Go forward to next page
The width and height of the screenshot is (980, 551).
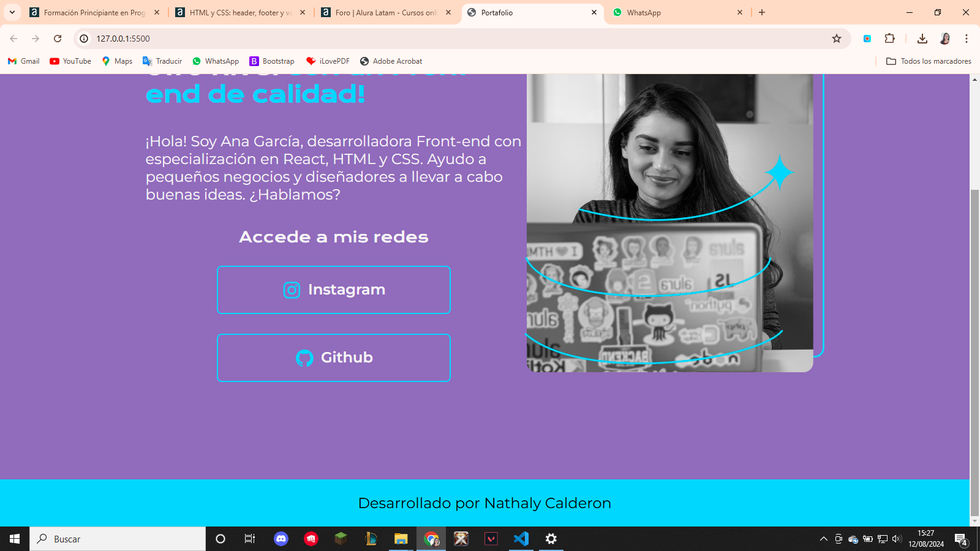coord(36,39)
